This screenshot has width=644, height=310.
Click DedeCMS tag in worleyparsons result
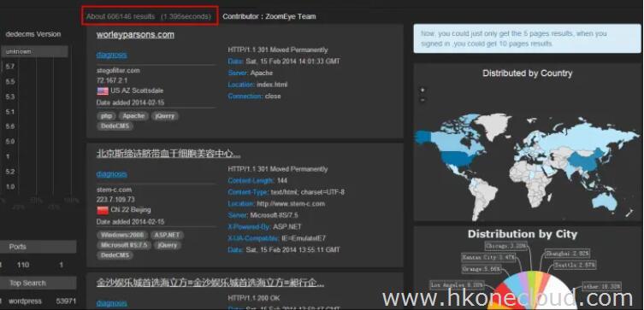click(115, 126)
